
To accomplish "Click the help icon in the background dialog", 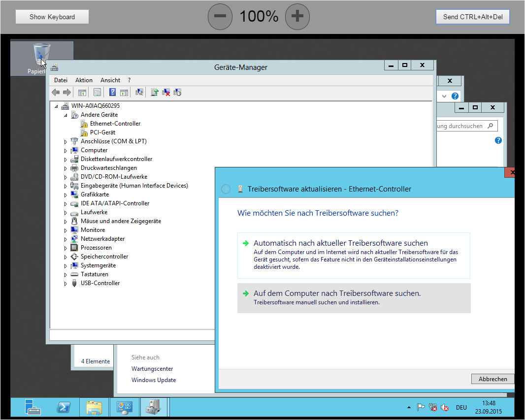I will (455, 96).
